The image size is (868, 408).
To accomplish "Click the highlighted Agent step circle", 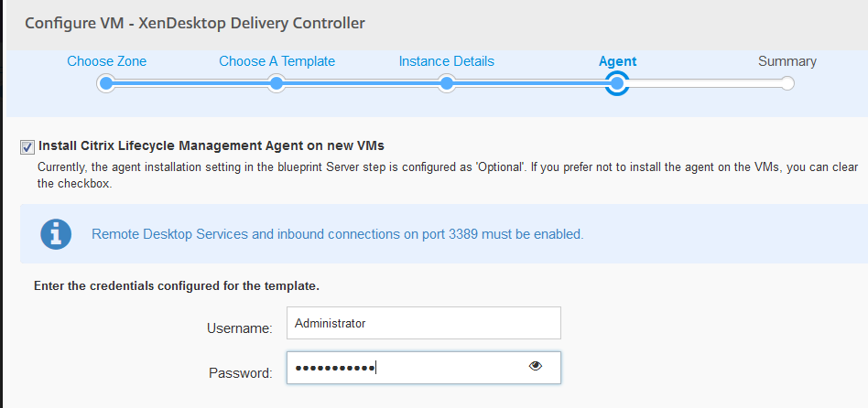I will pos(617,84).
